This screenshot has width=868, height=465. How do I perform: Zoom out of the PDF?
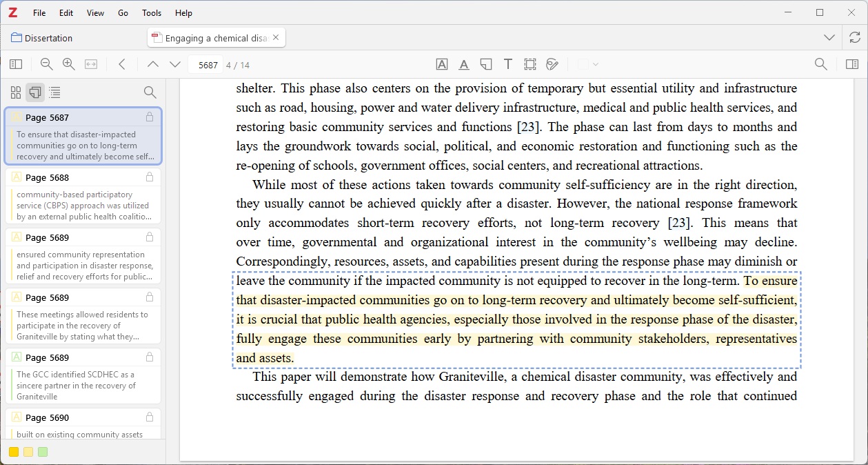47,64
